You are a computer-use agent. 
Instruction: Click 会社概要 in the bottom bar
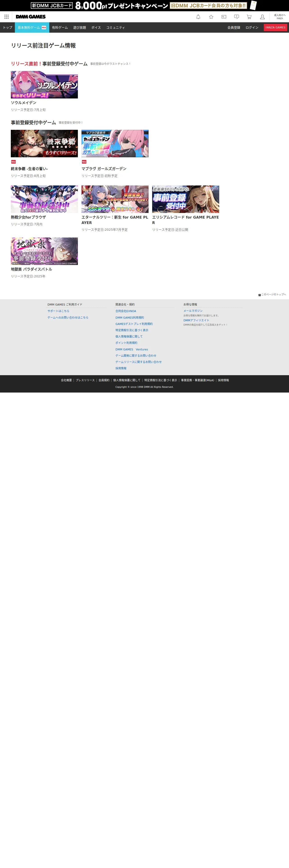66,380
